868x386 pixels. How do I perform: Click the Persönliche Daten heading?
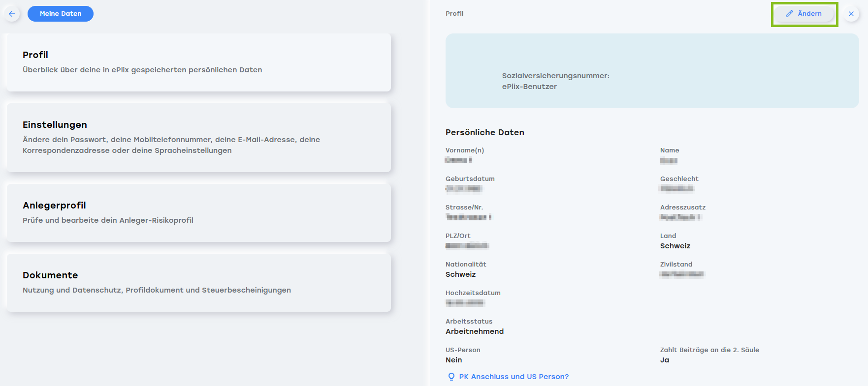click(x=485, y=132)
